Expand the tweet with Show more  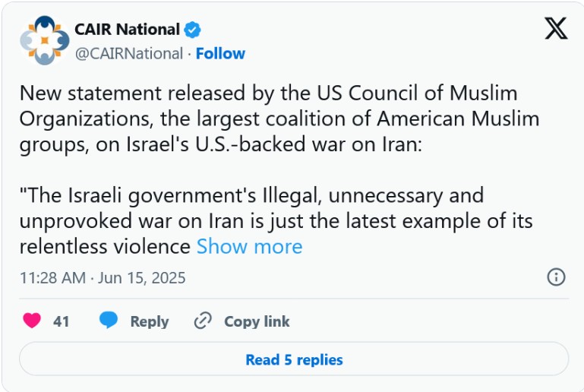pyautogui.click(x=249, y=246)
